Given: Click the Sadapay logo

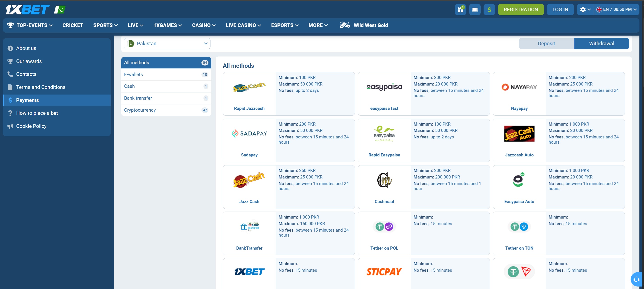Looking at the screenshot, I should (249, 134).
